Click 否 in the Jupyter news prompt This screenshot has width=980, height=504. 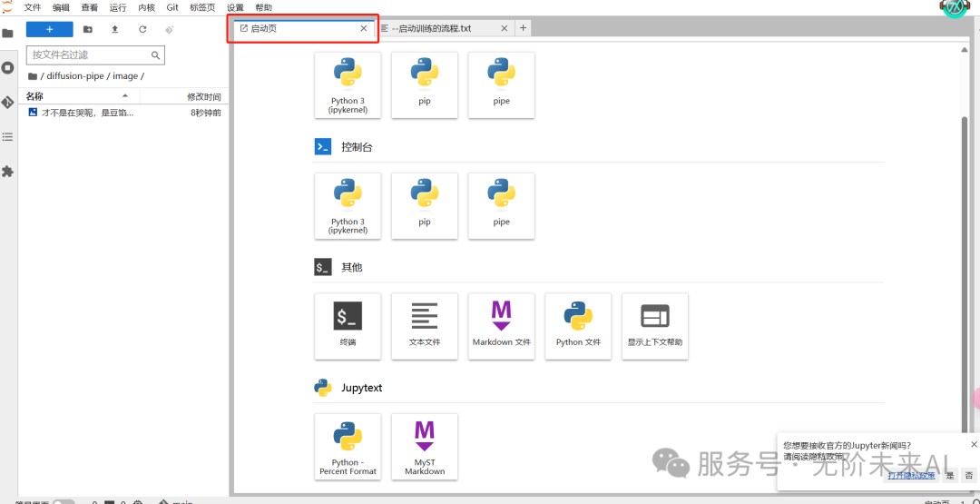968,476
